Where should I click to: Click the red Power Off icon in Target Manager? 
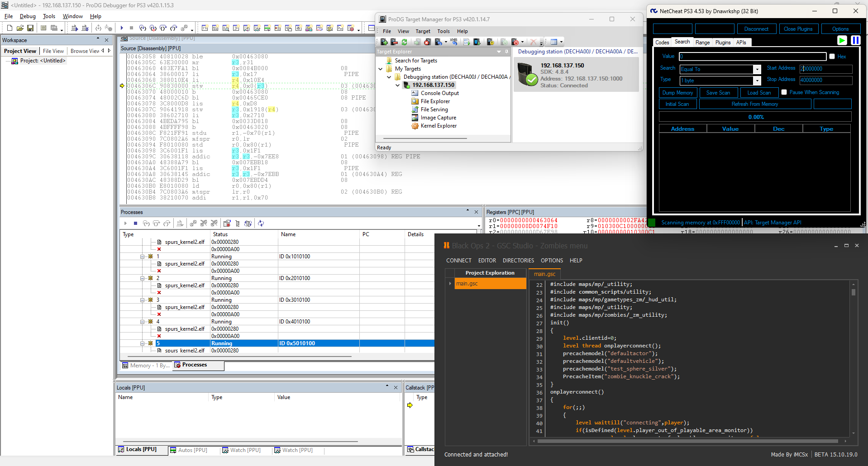tap(515, 42)
